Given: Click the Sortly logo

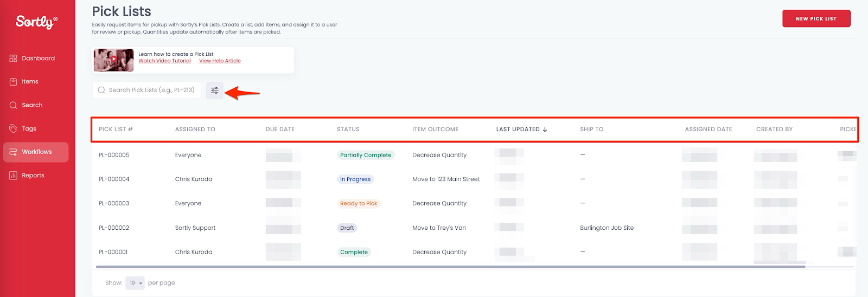Looking at the screenshot, I should [x=36, y=22].
